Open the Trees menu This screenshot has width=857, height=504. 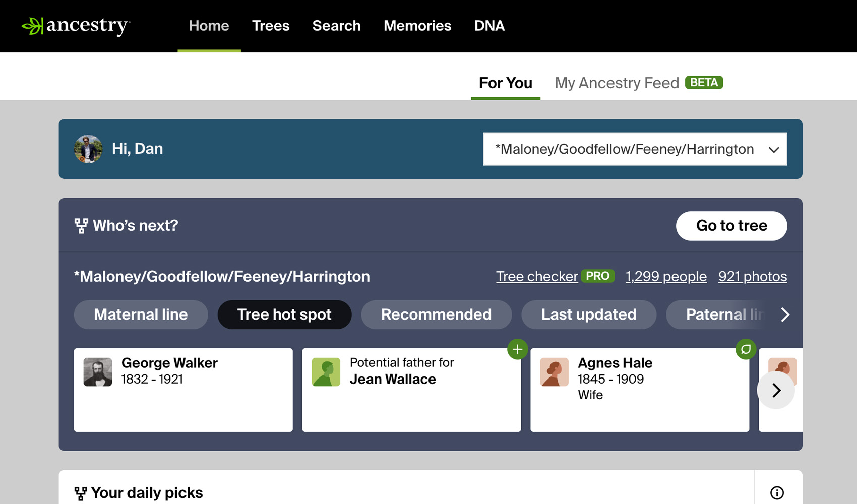point(271,26)
